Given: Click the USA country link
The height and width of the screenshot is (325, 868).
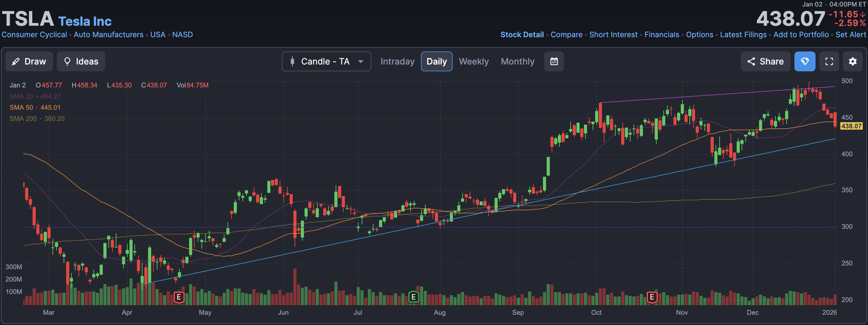Looking at the screenshot, I should (x=158, y=35).
